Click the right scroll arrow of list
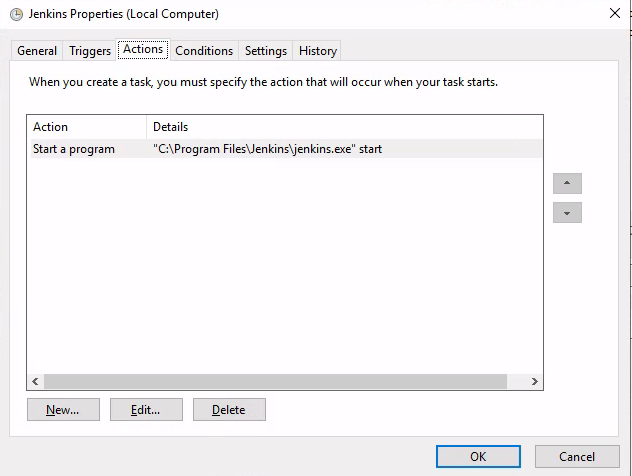 [x=534, y=381]
